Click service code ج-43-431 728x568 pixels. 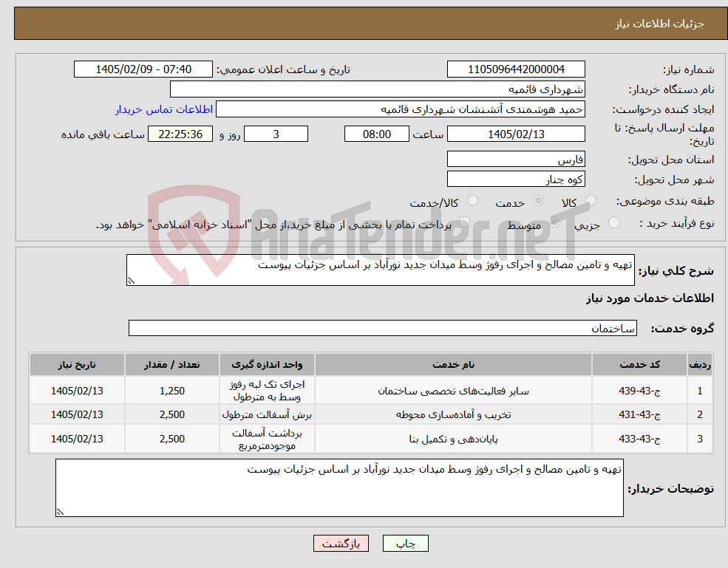tap(639, 414)
